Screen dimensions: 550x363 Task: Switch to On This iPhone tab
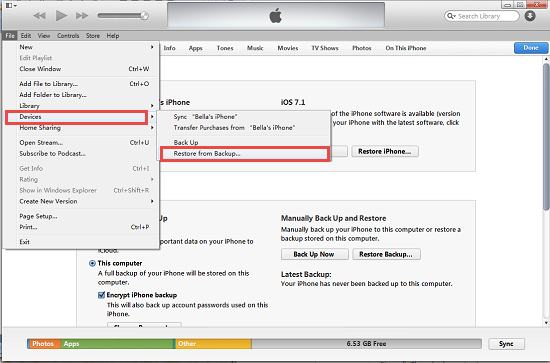click(x=406, y=48)
